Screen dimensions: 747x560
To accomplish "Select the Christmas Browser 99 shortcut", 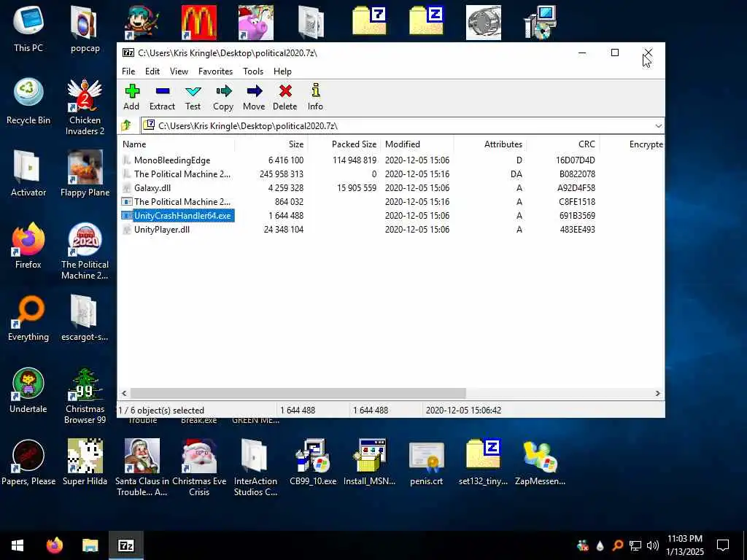I will pos(85,395).
